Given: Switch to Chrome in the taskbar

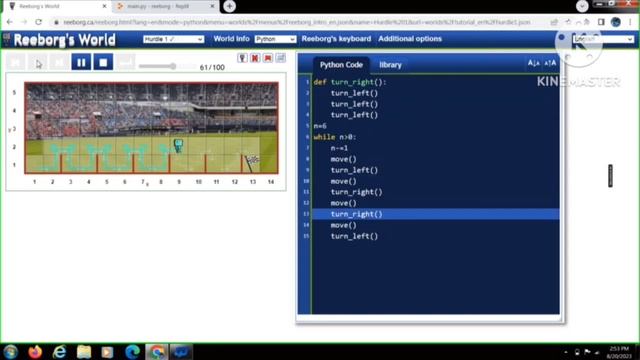Looking at the screenshot, I should (x=157, y=352).
